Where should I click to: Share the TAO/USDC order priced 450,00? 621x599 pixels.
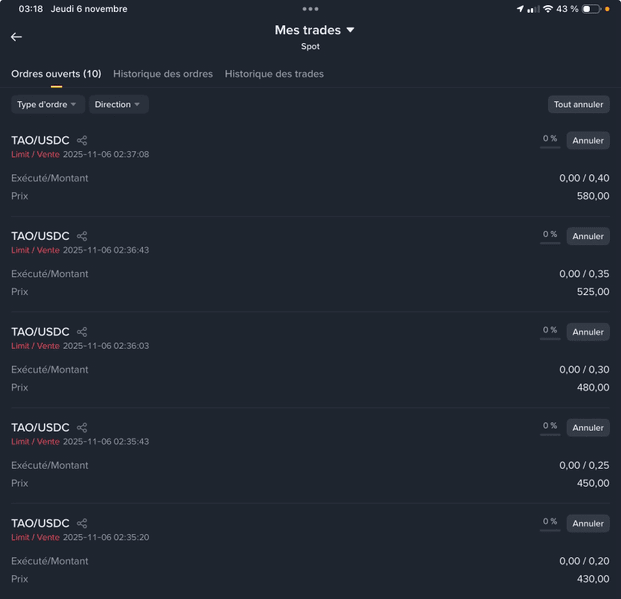point(82,428)
